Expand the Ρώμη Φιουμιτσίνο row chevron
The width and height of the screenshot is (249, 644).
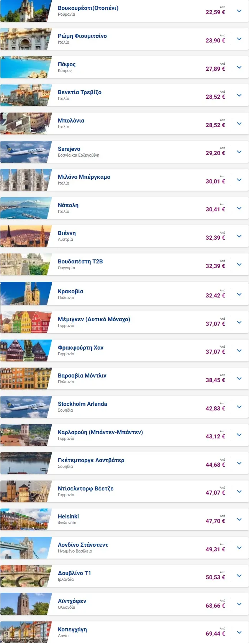click(239, 39)
